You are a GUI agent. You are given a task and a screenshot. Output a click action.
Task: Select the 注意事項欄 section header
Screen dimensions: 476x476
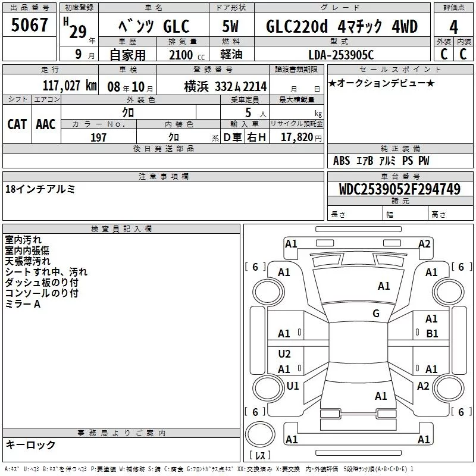tap(163, 176)
